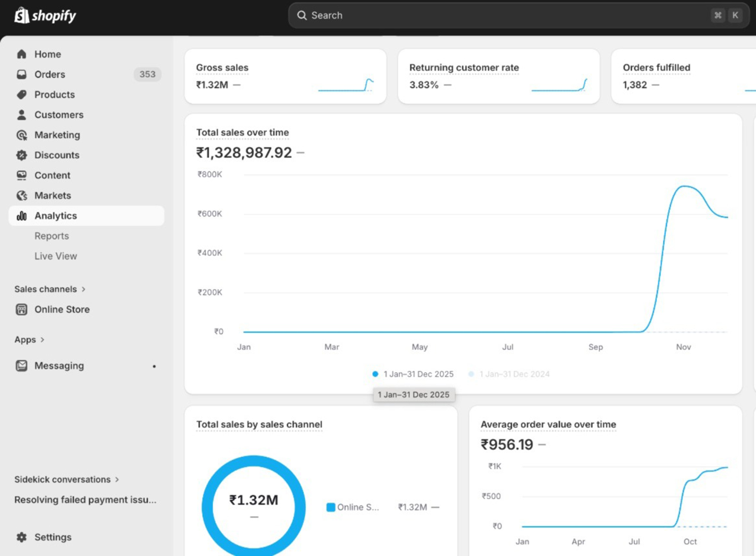Go to Live View under Analytics
Screen dimensions: 756x556
[55, 256]
